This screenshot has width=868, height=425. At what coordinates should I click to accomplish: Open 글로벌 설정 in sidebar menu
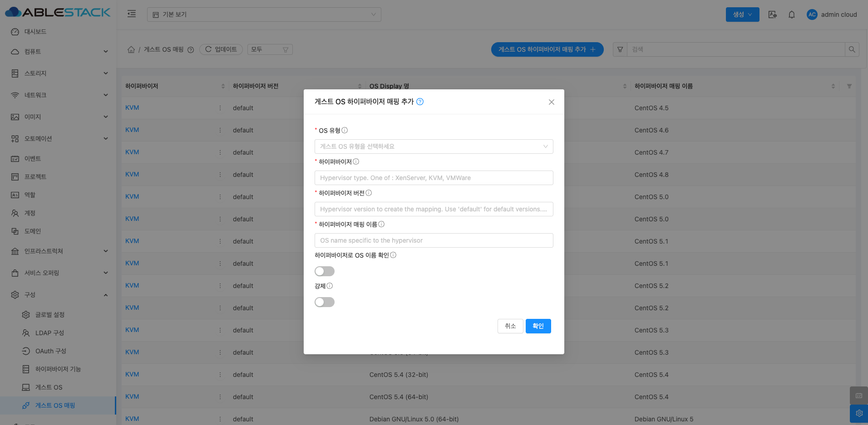[50, 315]
